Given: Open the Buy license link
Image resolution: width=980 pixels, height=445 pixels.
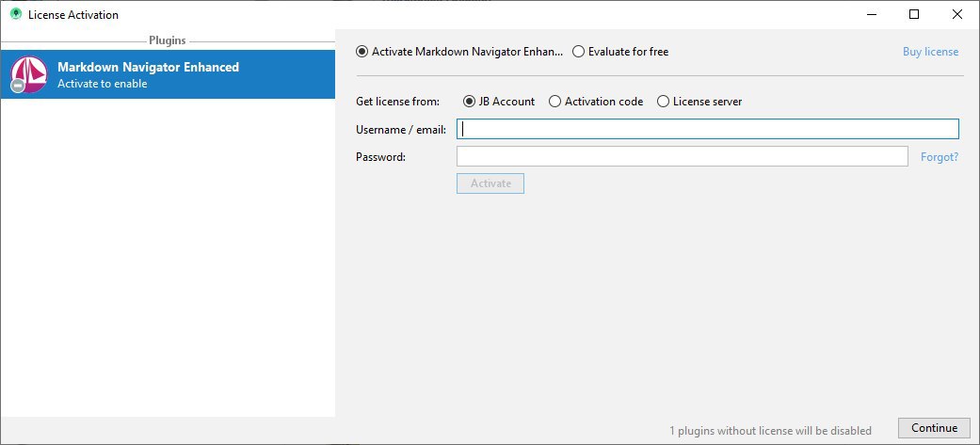Looking at the screenshot, I should (x=930, y=51).
